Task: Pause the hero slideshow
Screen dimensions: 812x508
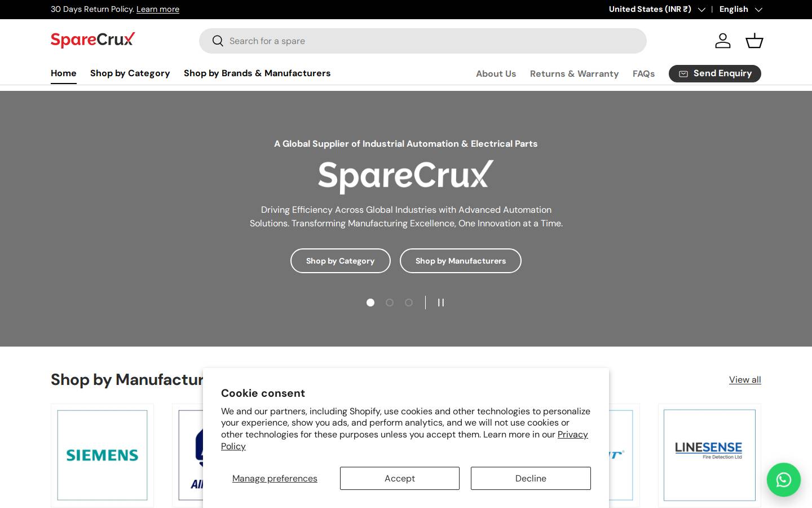Action: [441, 303]
